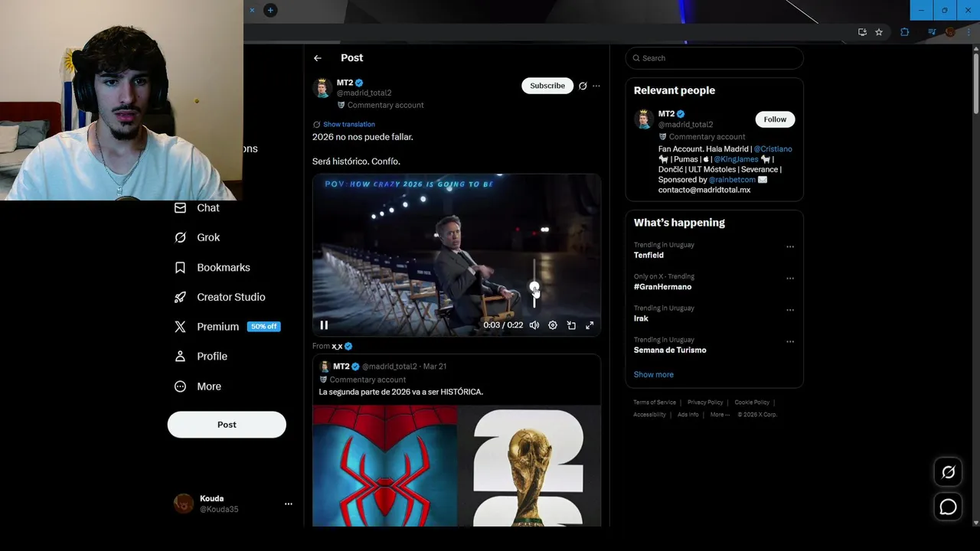This screenshot has width=980, height=551.
Task: Click MT2 avatar in Relevant people
Action: [x=643, y=119]
